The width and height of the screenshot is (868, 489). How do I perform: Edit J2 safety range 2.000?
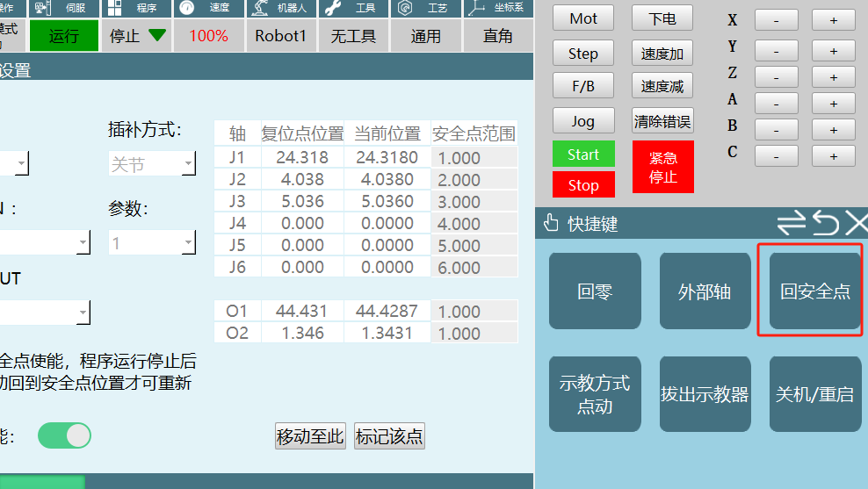[x=474, y=180]
